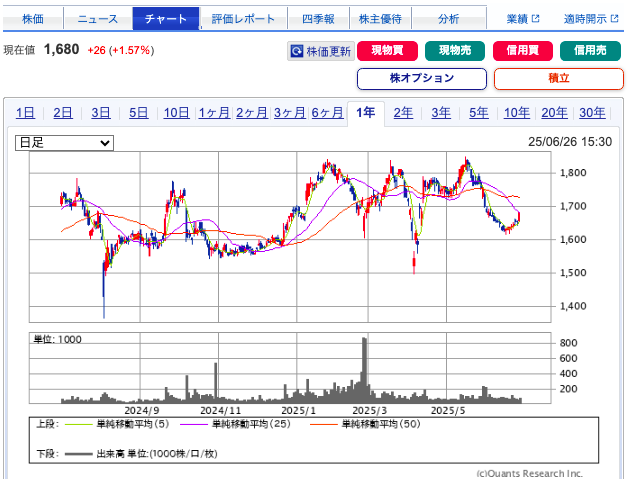Click the 1,400 price axis label
Image resolution: width=629 pixels, height=479 pixels.
click(573, 306)
